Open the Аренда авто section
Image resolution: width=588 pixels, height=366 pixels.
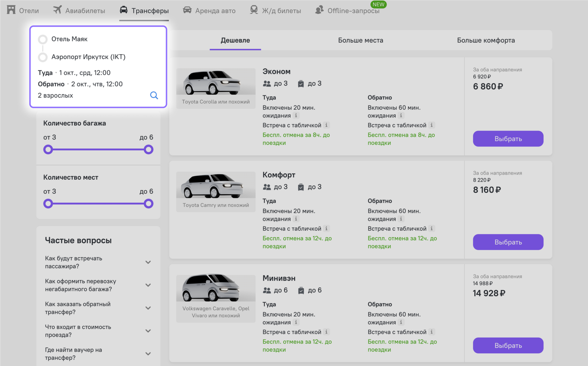(209, 10)
